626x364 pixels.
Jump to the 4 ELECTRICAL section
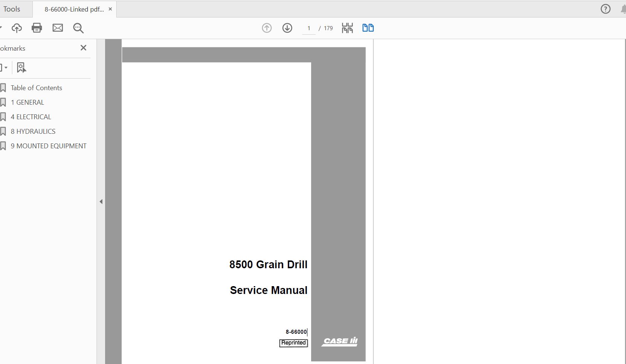(x=31, y=117)
